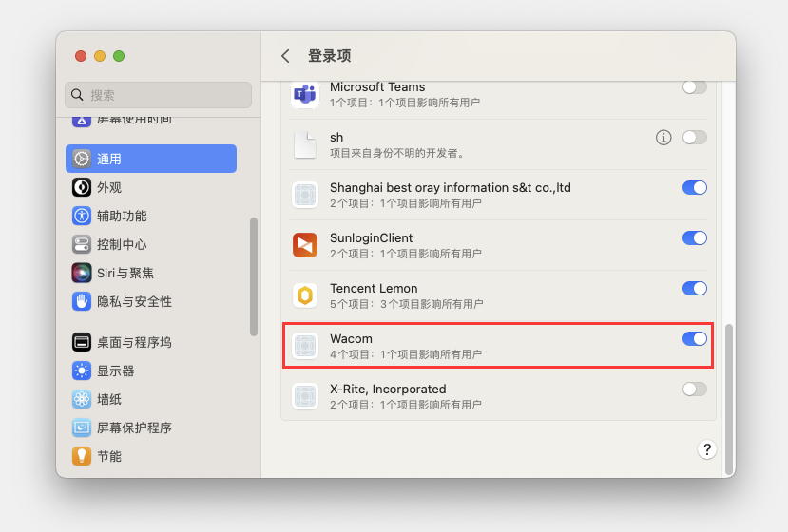
Task: Click the Appearance (外观) sidebar icon
Action: pyautogui.click(x=82, y=187)
